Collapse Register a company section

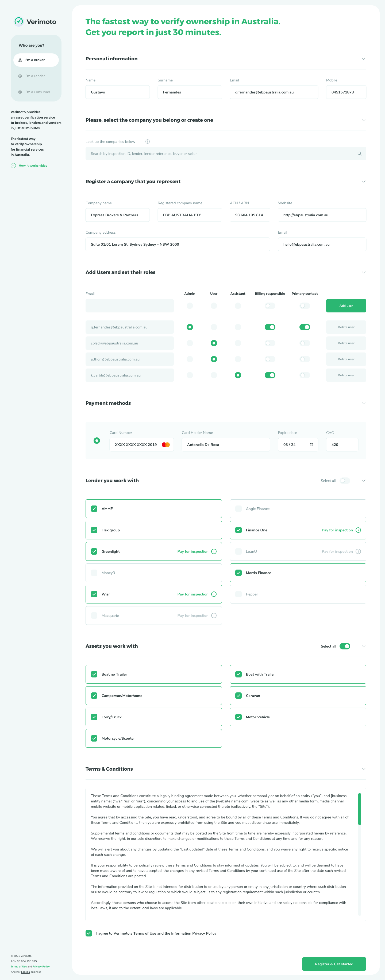coord(364,182)
